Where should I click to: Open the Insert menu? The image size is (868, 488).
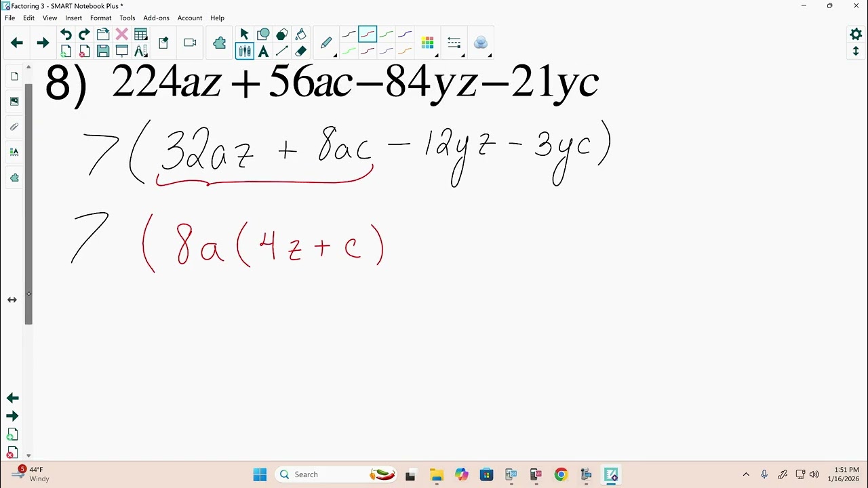click(x=73, y=18)
